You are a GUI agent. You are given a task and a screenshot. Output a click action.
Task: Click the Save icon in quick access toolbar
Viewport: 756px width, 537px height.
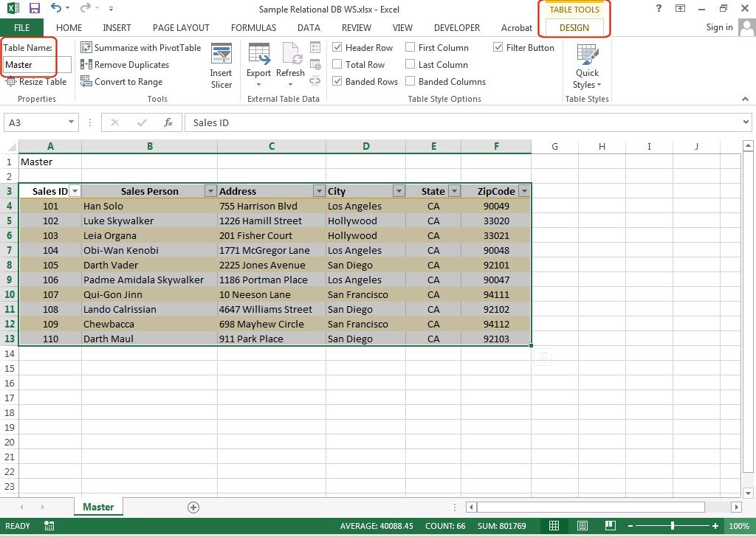(34, 8)
